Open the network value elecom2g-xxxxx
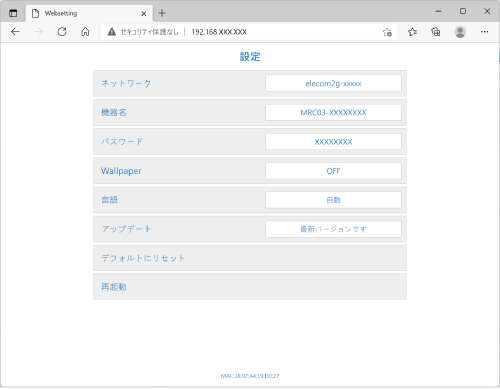Screen dimensions: 500x389 click(x=333, y=83)
